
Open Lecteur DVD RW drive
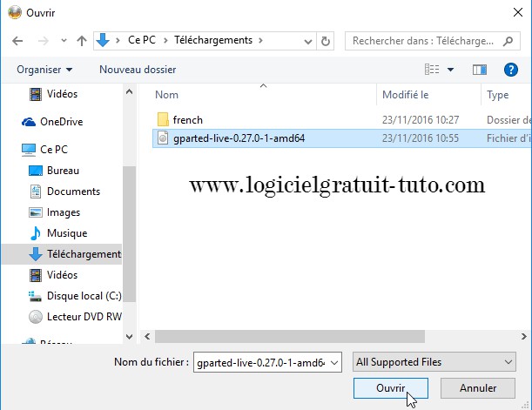coord(75,317)
